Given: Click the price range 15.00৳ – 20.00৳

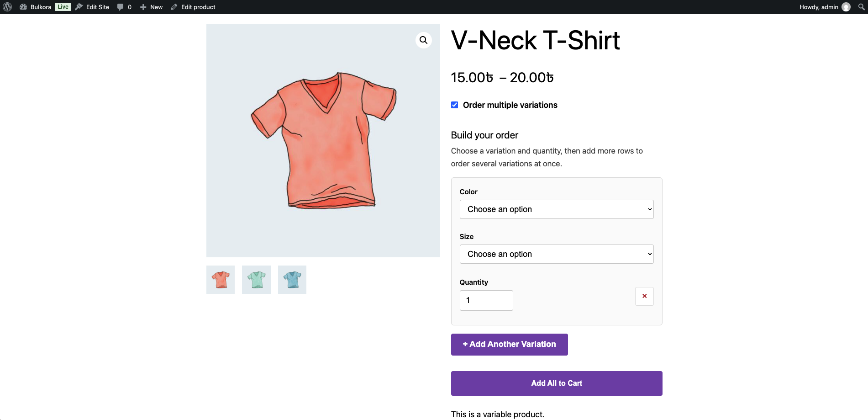Looking at the screenshot, I should click(502, 78).
